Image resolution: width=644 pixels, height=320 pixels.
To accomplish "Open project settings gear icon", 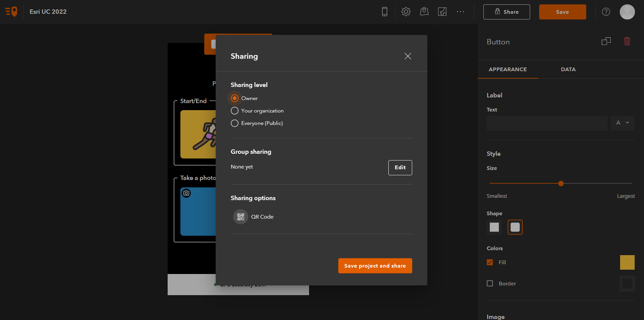I will point(406,12).
